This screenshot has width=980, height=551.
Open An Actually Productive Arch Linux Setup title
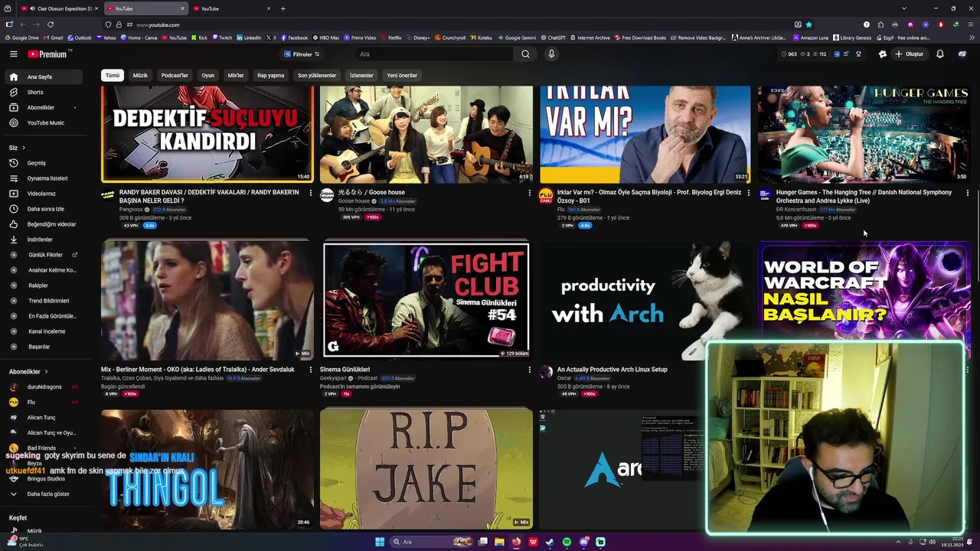tap(612, 370)
